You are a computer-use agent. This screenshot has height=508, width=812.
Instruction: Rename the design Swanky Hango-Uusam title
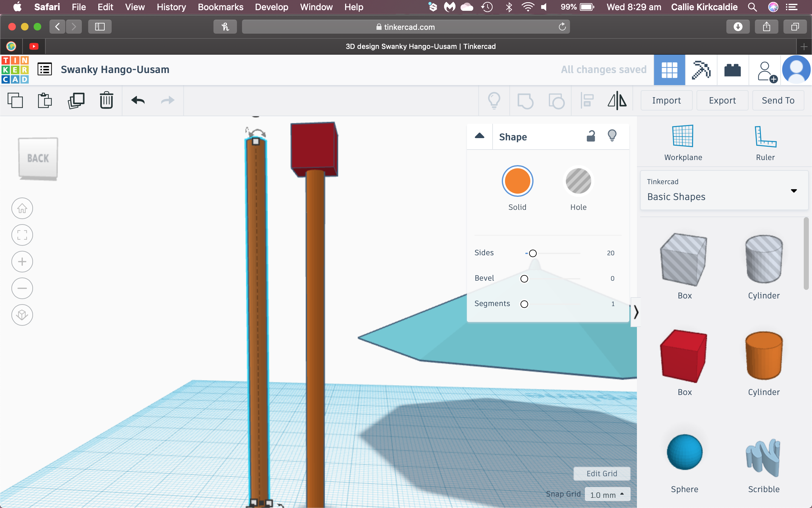click(x=115, y=70)
